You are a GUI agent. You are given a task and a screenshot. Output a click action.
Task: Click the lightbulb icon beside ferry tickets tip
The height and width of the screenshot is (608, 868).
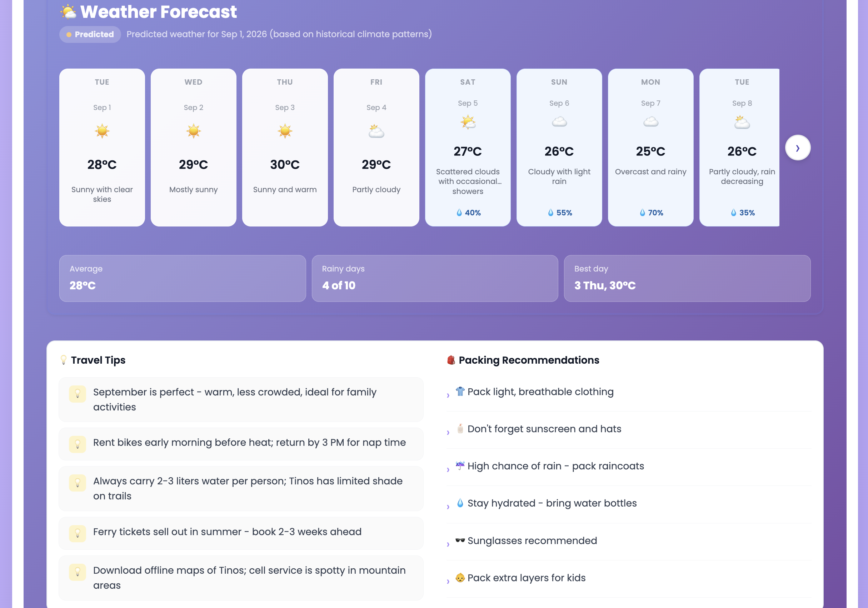(78, 533)
